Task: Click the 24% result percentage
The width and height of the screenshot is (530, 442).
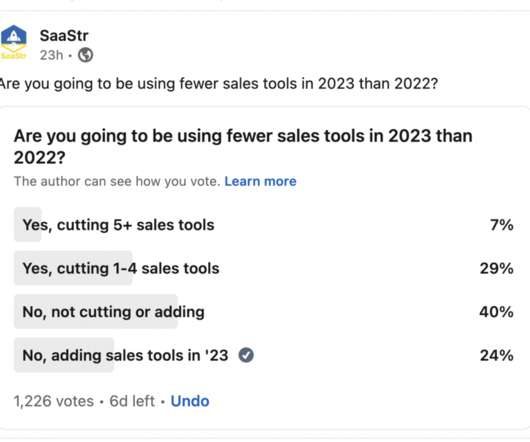Action: pyautogui.click(x=497, y=355)
